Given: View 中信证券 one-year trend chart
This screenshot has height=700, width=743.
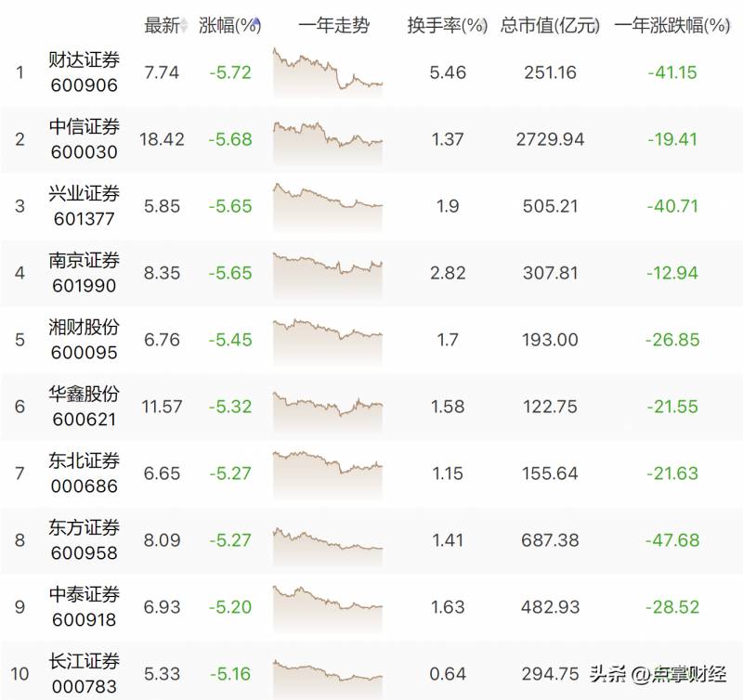Looking at the screenshot, I should pyautogui.click(x=328, y=143).
